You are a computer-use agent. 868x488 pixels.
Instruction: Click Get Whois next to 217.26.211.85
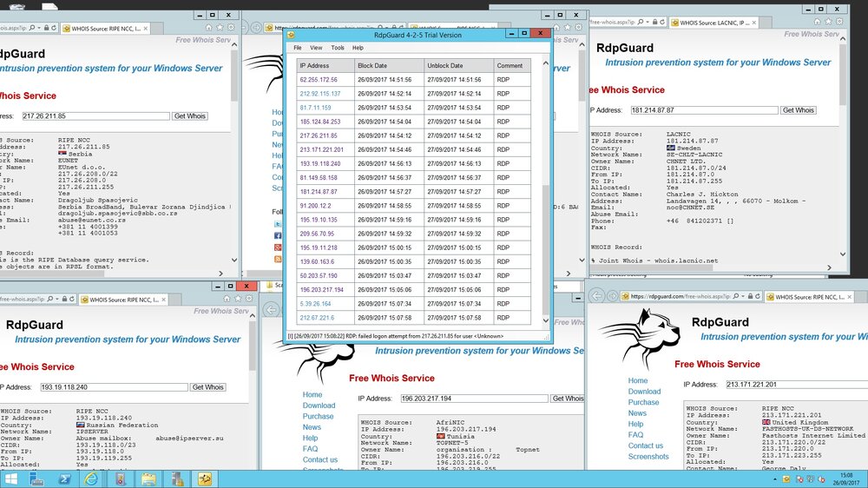190,115
